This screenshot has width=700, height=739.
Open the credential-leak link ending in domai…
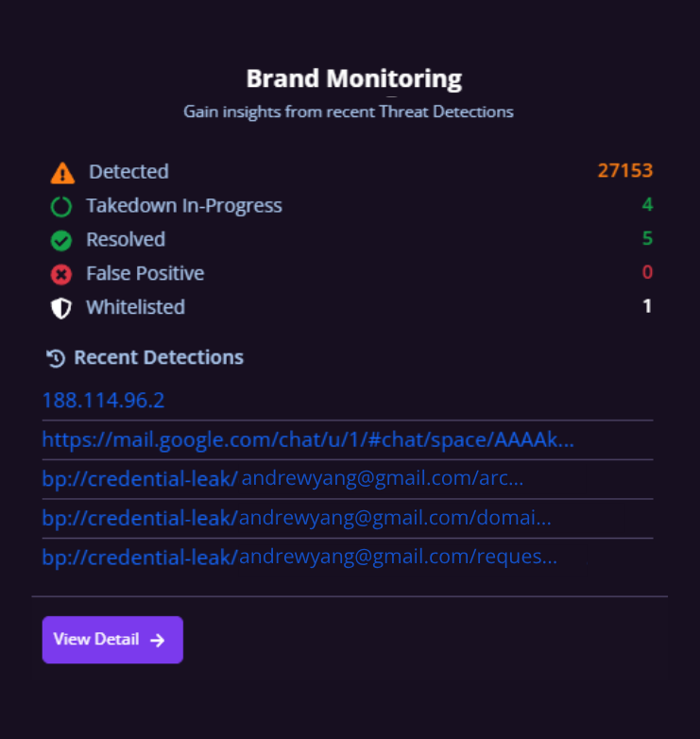coord(297,518)
